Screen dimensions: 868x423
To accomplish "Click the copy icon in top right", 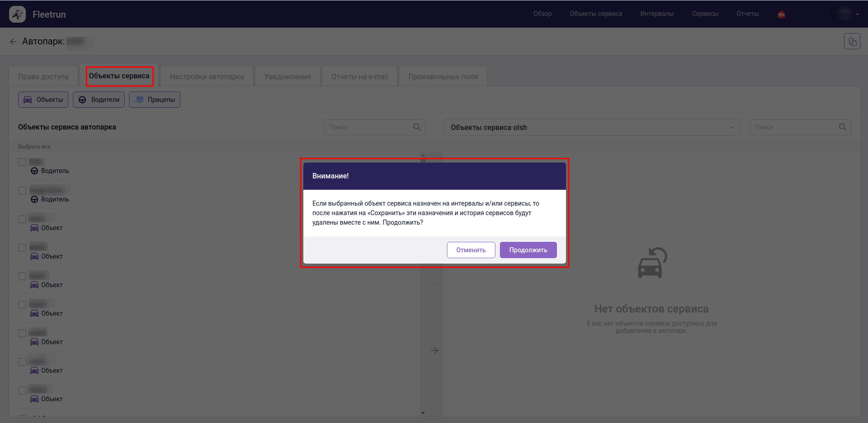I will [x=852, y=42].
